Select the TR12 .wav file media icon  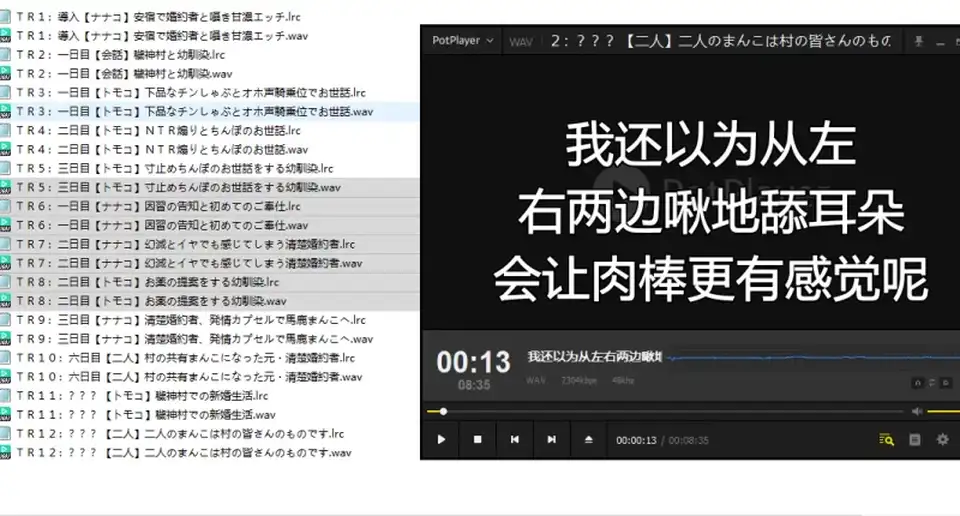click(x=6, y=452)
